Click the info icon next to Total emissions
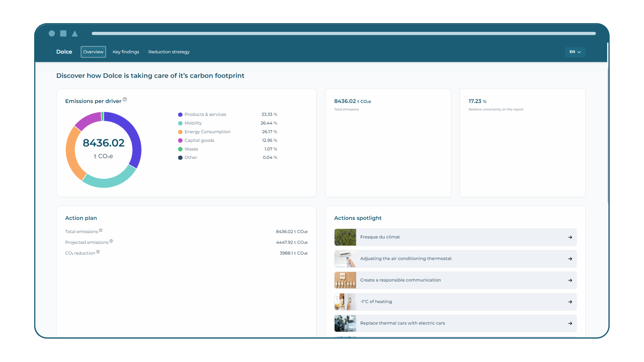The image size is (644, 362). (x=101, y=230)
